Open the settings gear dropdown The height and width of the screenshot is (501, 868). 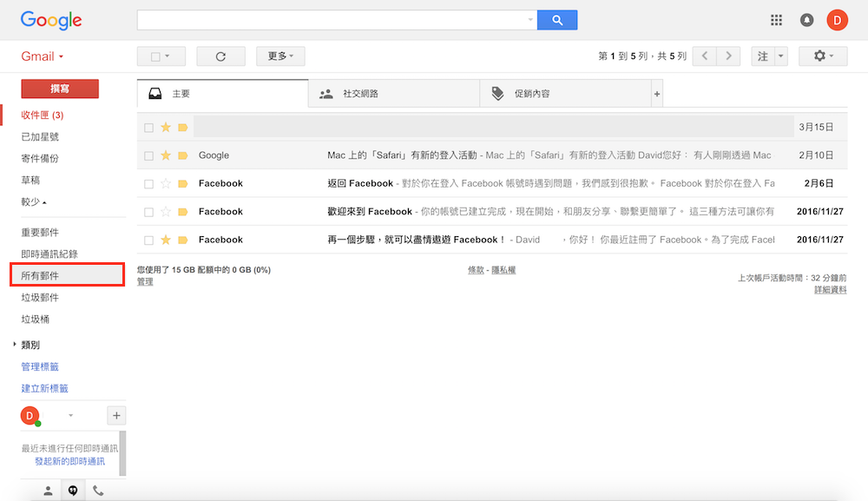tap(823, 56)
